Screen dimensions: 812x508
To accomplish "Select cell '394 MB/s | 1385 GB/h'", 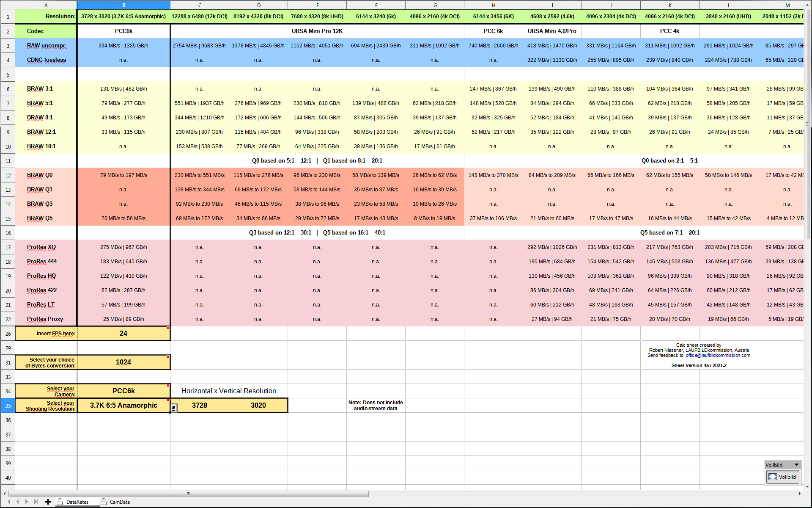I will [x=123, y=46].
